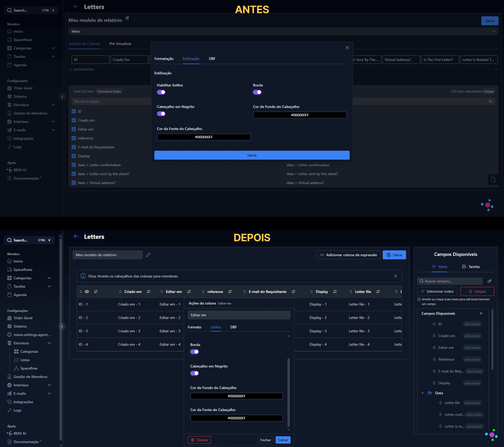Viewport: 504px width, 447px height.
Task: Click the Buscar campos search field
Action: point(450,281)
